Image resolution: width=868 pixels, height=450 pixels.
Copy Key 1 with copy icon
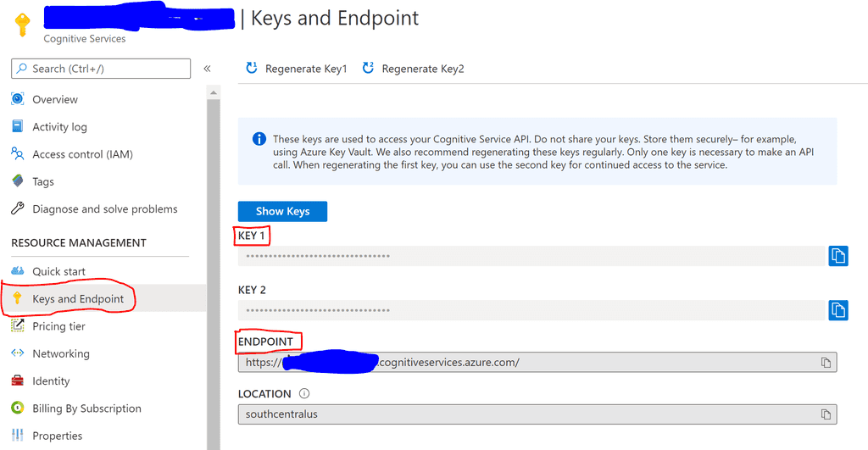point(837,256)
